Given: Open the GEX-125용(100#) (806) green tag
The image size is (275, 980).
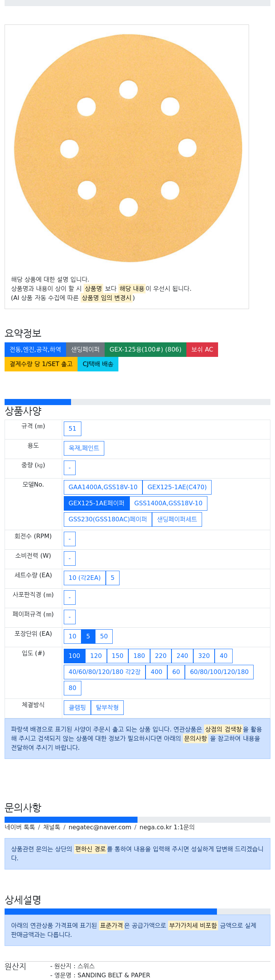Looking at the screenshot, I should 145,350.
